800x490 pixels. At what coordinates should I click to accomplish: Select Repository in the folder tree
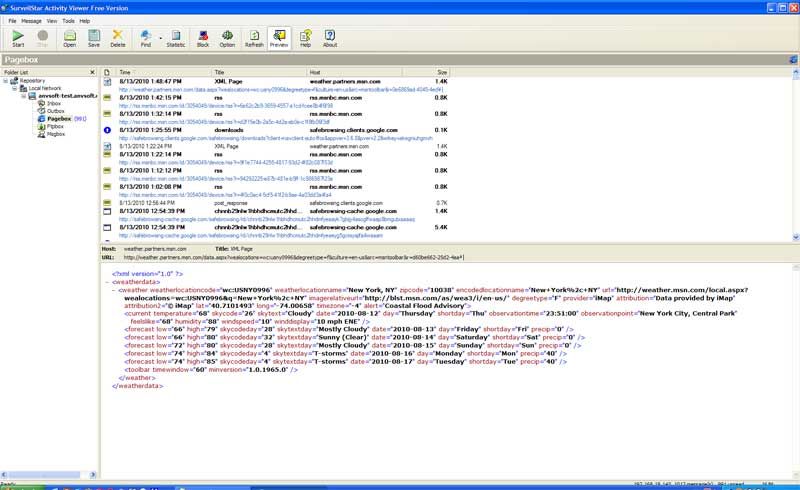pyautogui.click(x=32, y=81)
